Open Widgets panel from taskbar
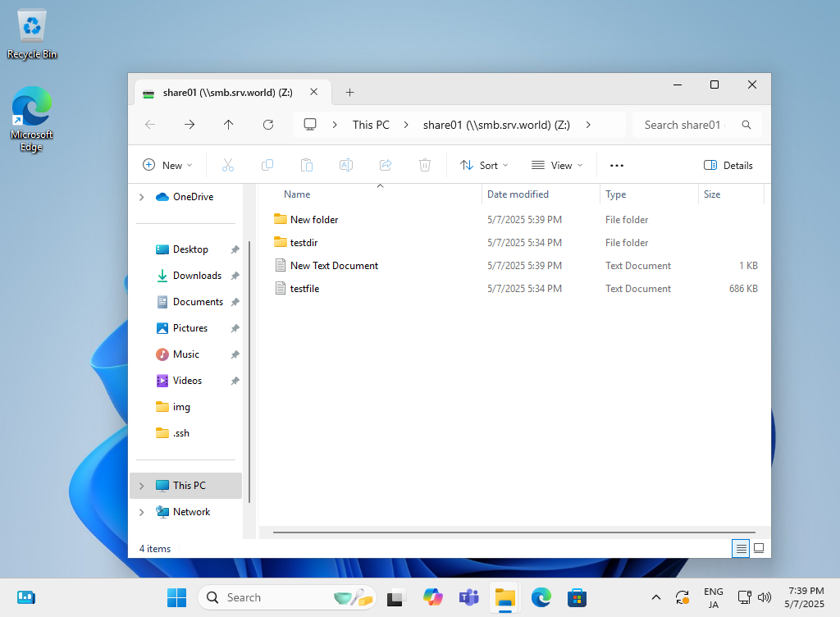The image size is (840, 617). click(x=25, y=597)
